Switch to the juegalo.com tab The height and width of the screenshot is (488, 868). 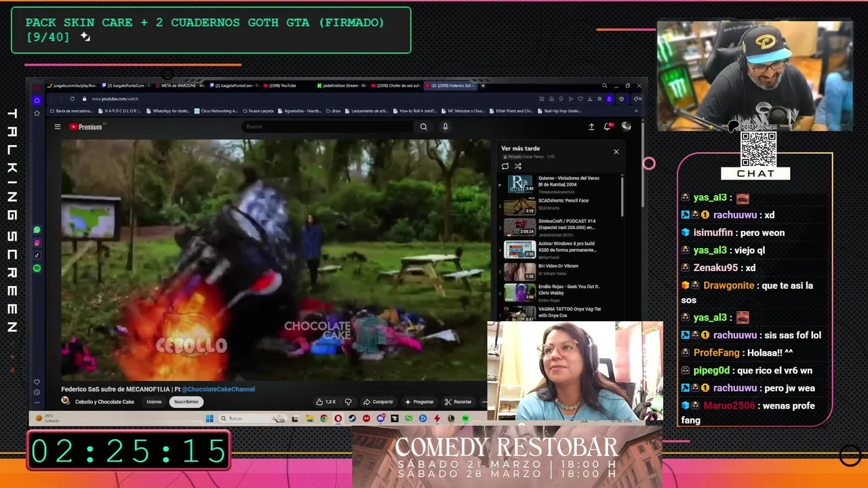pyautogui.click(x=73, y=86)
